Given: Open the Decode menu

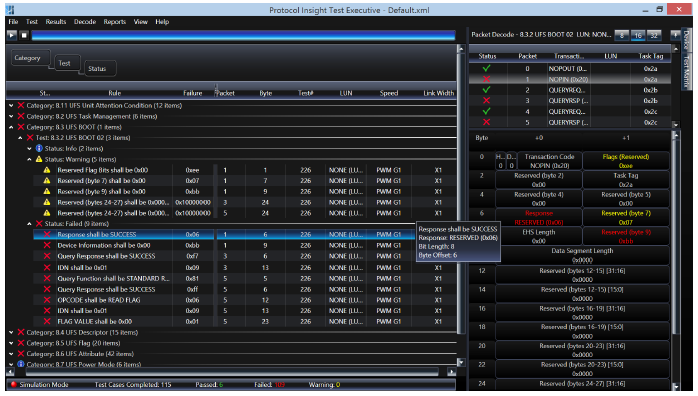Looking at the screenshot, I should [x=85, y=22].
